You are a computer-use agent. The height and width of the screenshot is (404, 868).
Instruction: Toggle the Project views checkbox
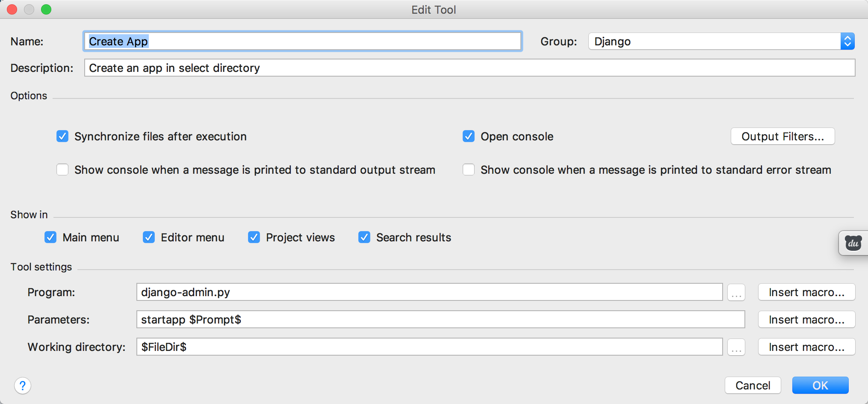254,238
